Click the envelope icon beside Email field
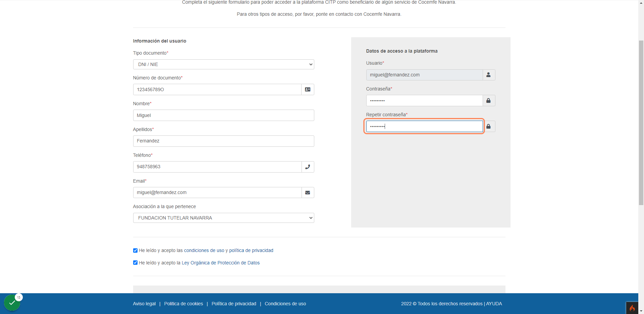644x314 pixels. coord(308,193)
